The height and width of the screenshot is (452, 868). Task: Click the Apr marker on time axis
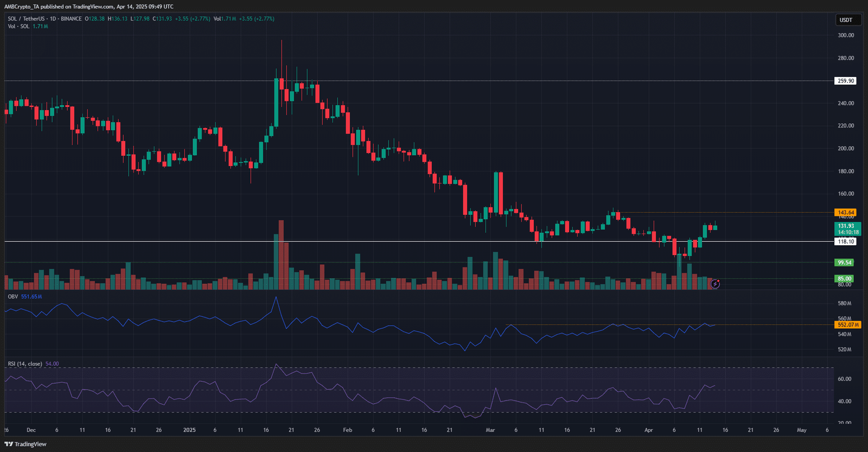click(648, 430)
